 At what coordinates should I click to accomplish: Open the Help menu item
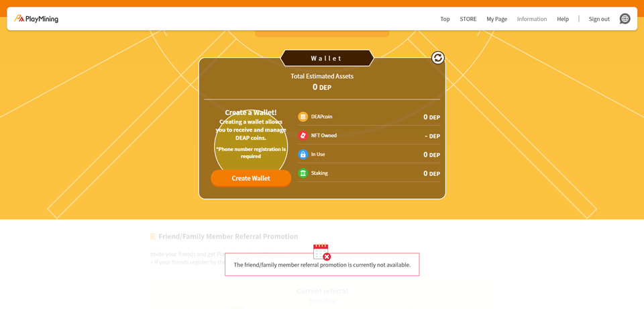563,19
